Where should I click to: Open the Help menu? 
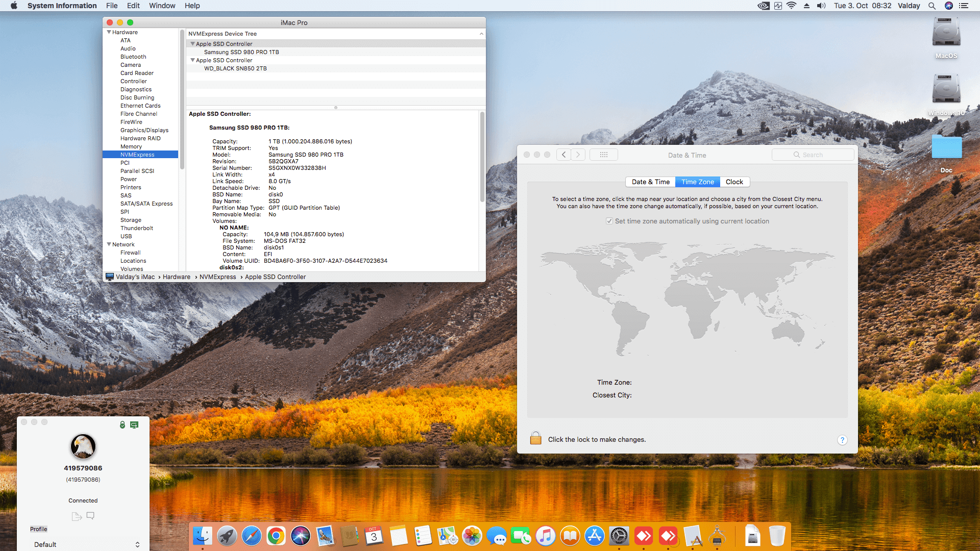(x=192, y=6)
